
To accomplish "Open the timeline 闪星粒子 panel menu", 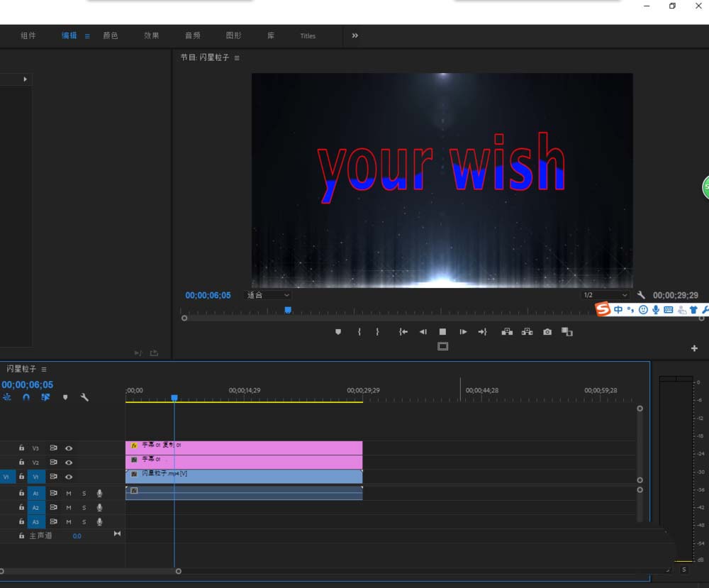I will click(44, 369).
